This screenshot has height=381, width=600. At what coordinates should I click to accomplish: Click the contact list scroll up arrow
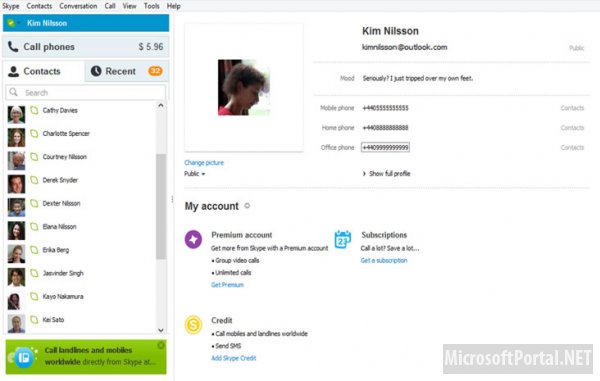click(161, 105)
